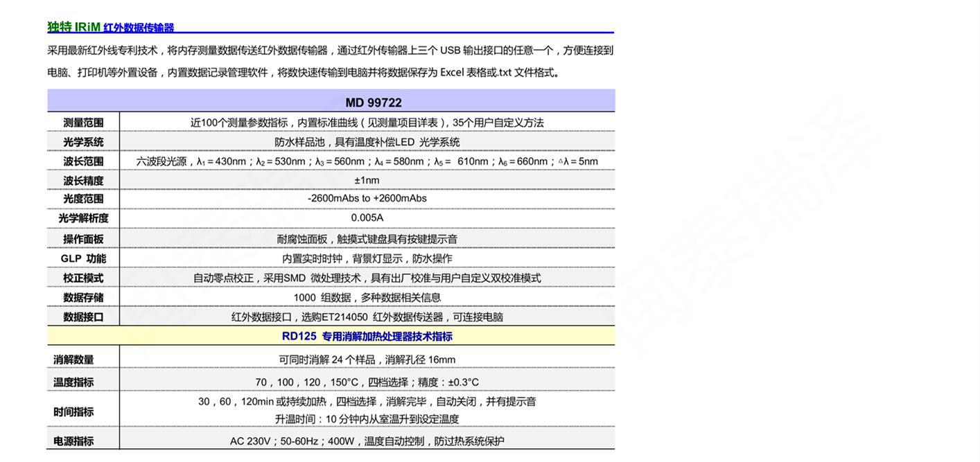Click the ±1nm value cell

[x=367, y=179]
